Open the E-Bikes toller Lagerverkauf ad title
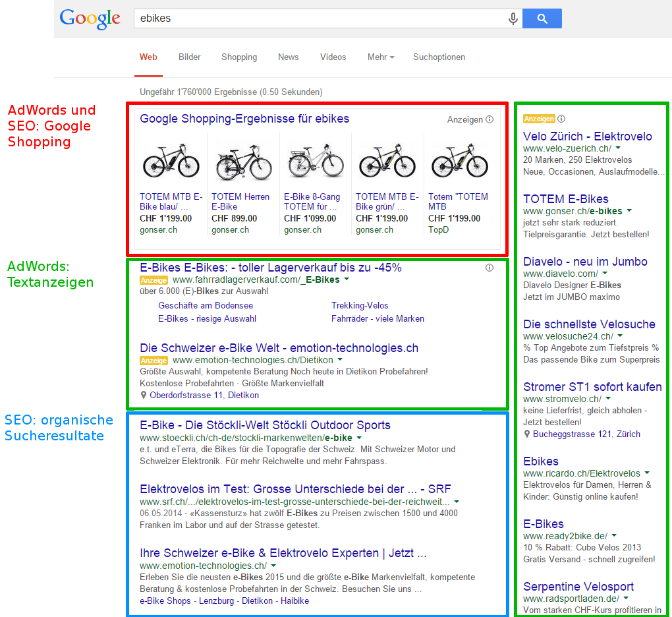 tap(270, 268)
